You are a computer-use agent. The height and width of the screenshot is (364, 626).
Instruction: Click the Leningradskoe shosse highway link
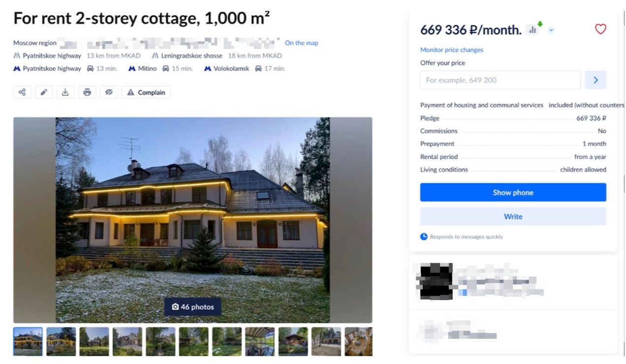pos(187,56)
